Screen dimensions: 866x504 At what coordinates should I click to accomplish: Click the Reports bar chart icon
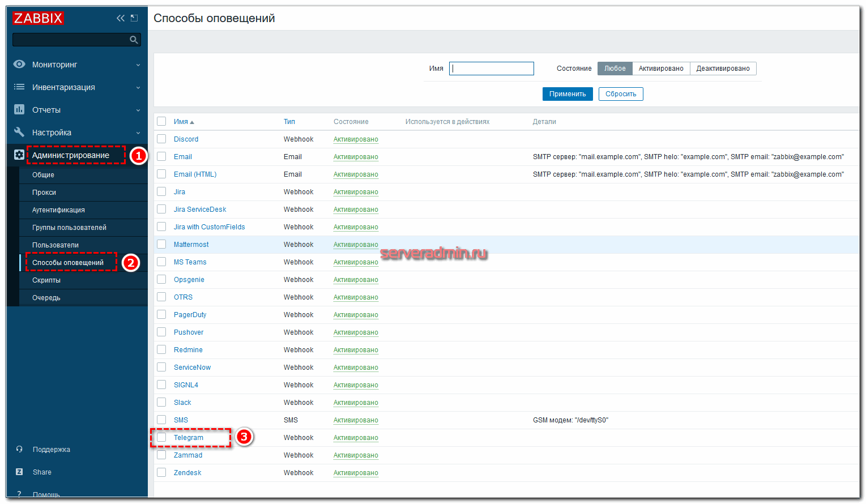point(19,110)
